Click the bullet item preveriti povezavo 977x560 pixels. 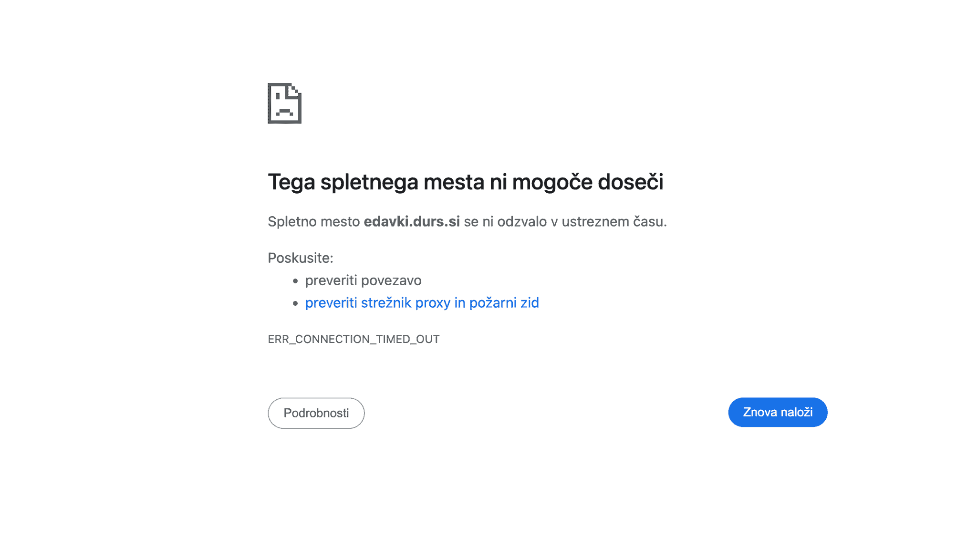click(363, 280)
